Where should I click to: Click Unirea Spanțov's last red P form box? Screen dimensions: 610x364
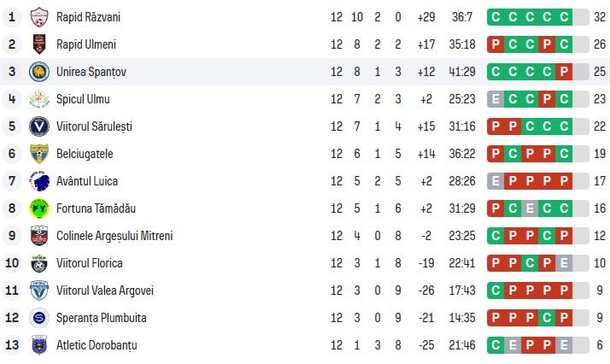pyautogui.click(x=562, y=71)
